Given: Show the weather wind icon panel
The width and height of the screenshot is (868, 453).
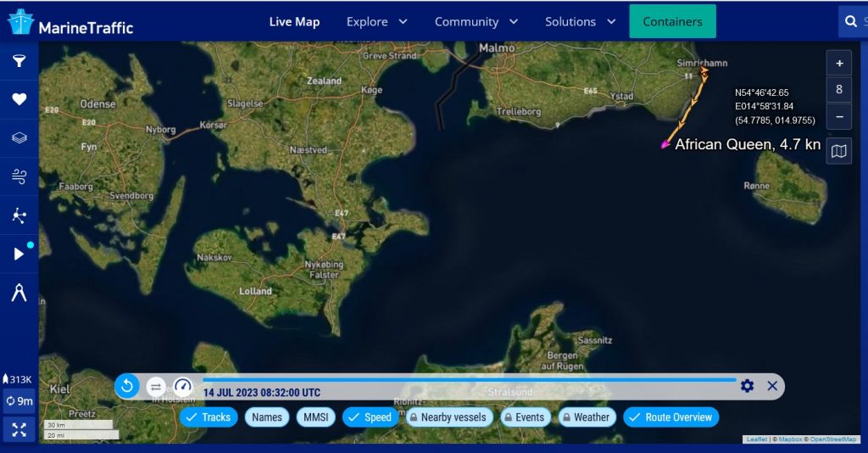Looking at the screenshot, I should [x=19, y=176].
